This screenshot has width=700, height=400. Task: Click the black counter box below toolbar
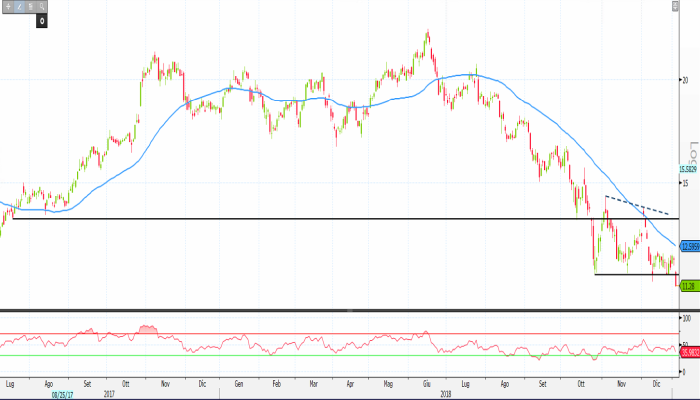click(44, 19)
